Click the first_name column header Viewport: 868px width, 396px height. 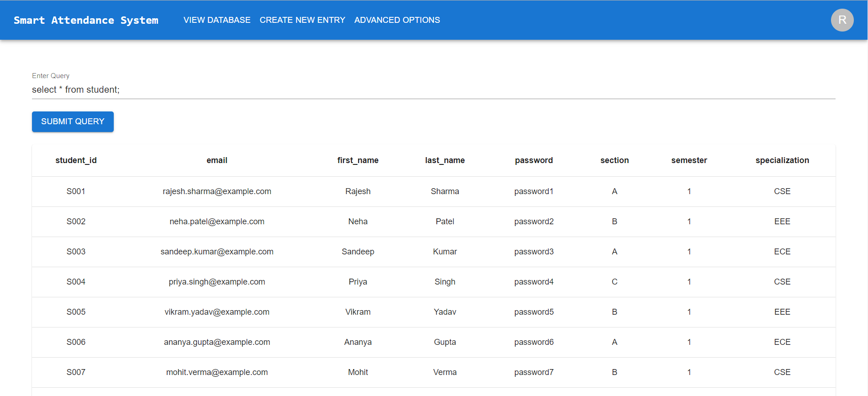click(x=358, y=160)
